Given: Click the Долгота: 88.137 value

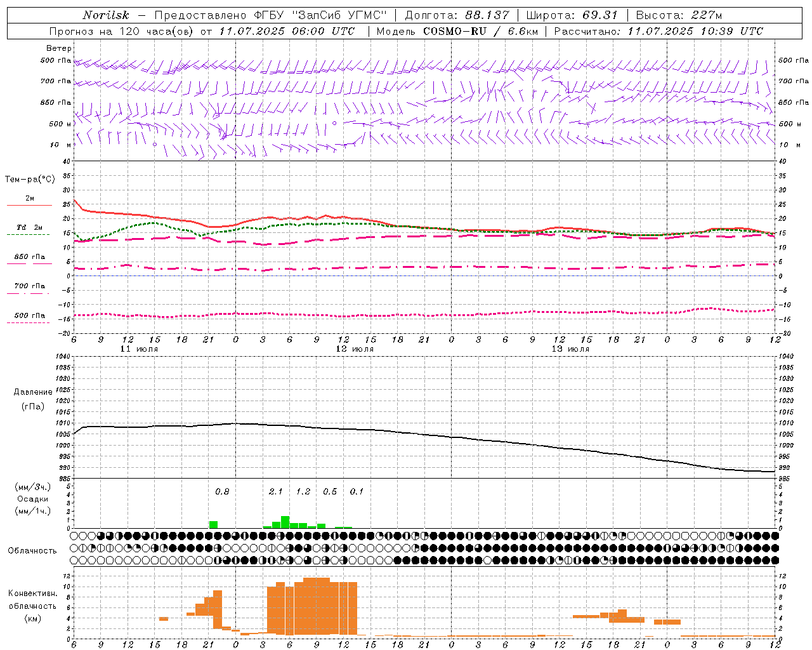Looking at the screenshot, I should (457, 15).
